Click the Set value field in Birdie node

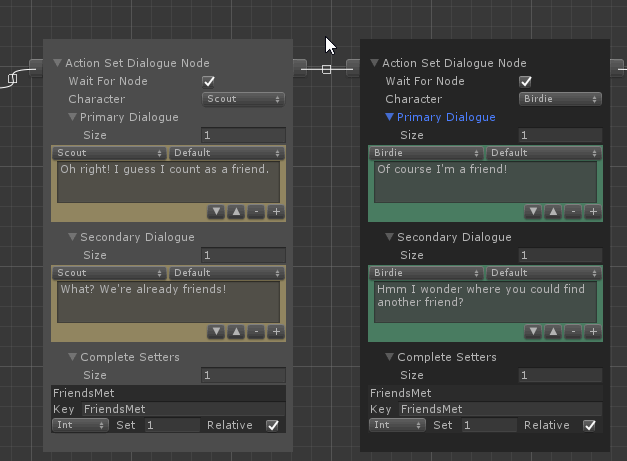click(489, 425)
